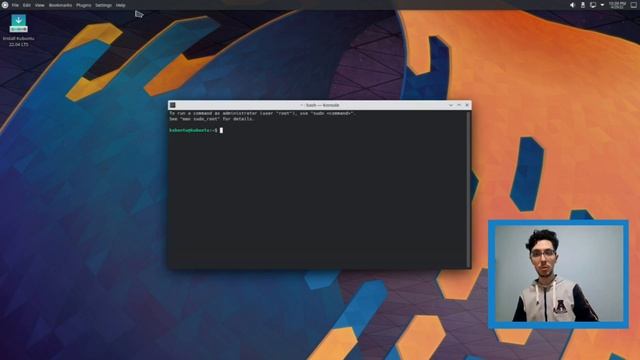Open the Bookmarks menu
Image resolution: width=640 pixels, height=360 pixels.
point(60,5)
